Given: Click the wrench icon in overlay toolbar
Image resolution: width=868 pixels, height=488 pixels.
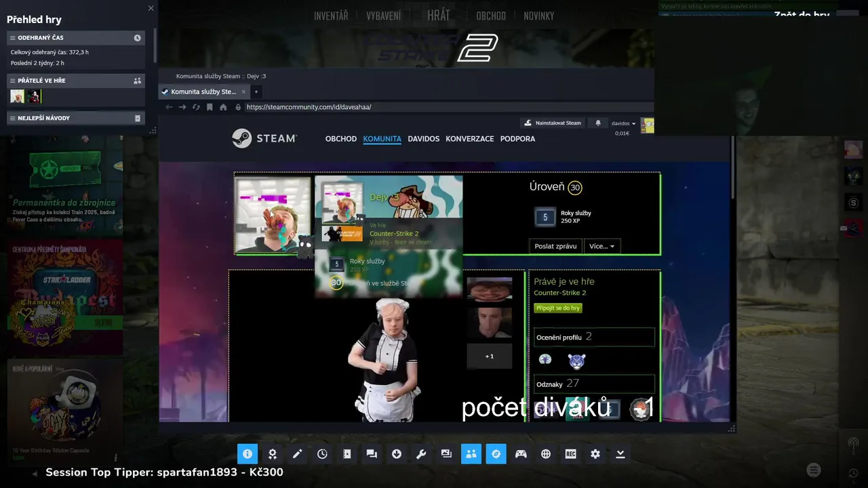Looking at the screenshot, I should [x=421, y=454].
